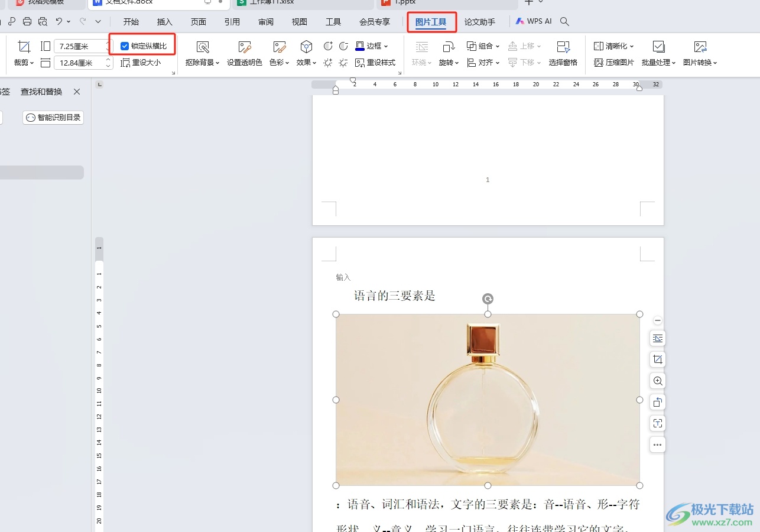Click the height spinner arrows next to 7.25厘米

click(x=108, y=46)
